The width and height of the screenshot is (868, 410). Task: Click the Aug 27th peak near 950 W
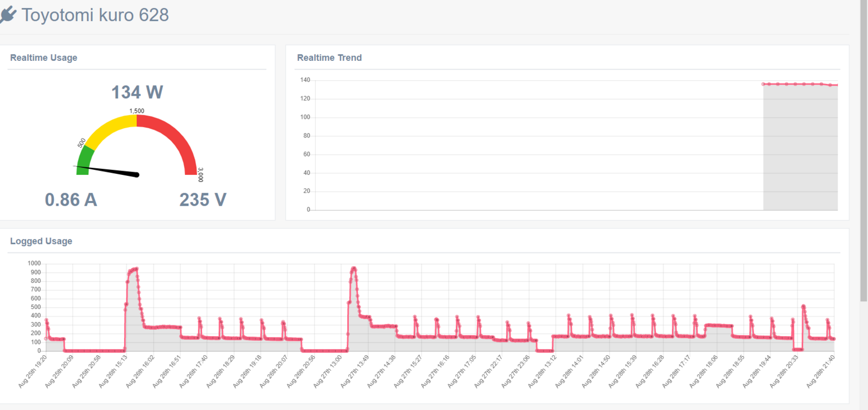(354, 268)
